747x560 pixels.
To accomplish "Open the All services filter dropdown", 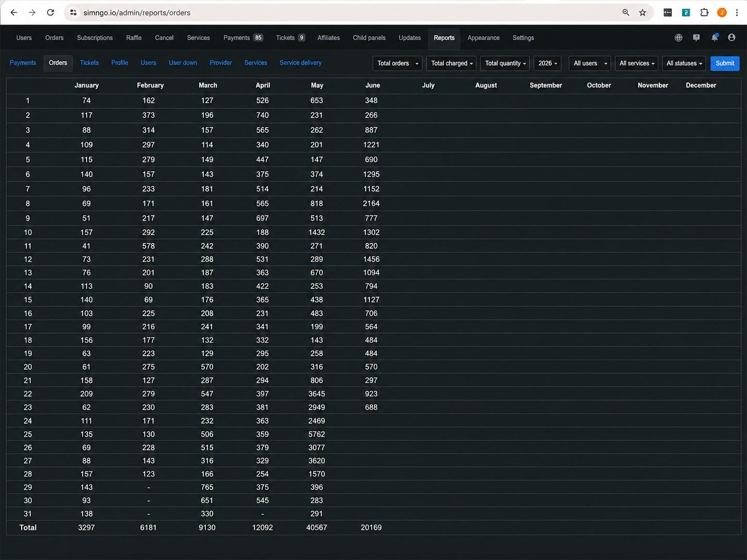I will pyautogui.click(x=637, y=63).
